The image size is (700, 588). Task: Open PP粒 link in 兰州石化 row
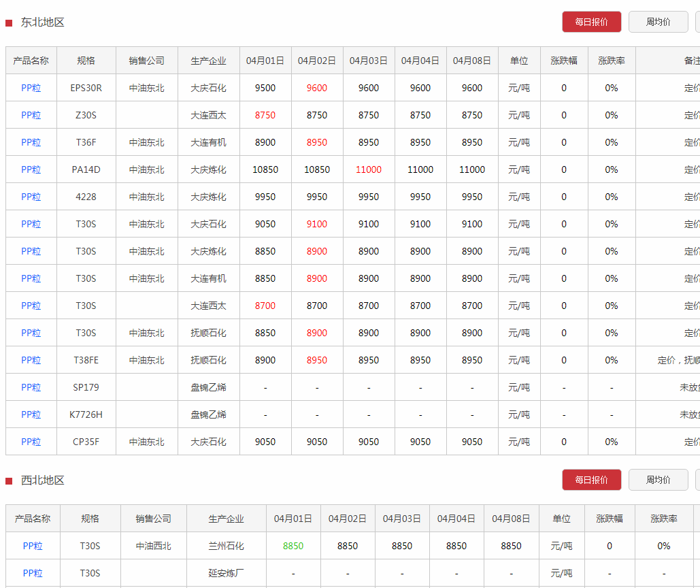point(33,546)
